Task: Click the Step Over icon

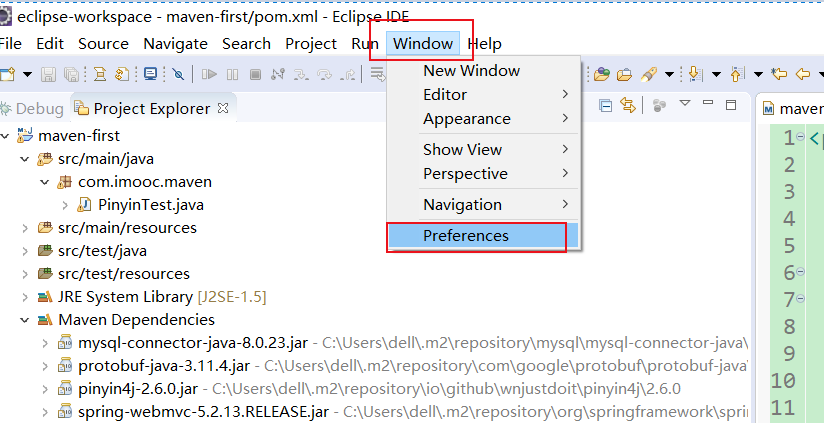Action: [x=324, y=74]
